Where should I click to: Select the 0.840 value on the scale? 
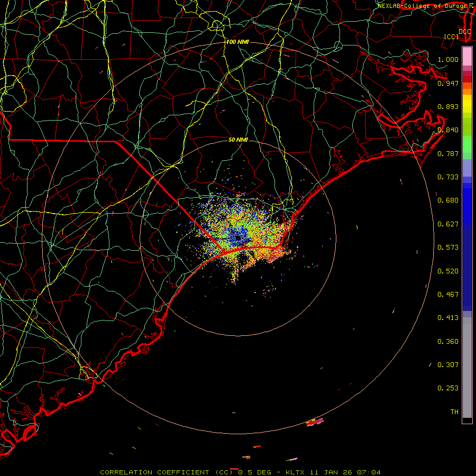pyautogui.click(x=448, y=130)
